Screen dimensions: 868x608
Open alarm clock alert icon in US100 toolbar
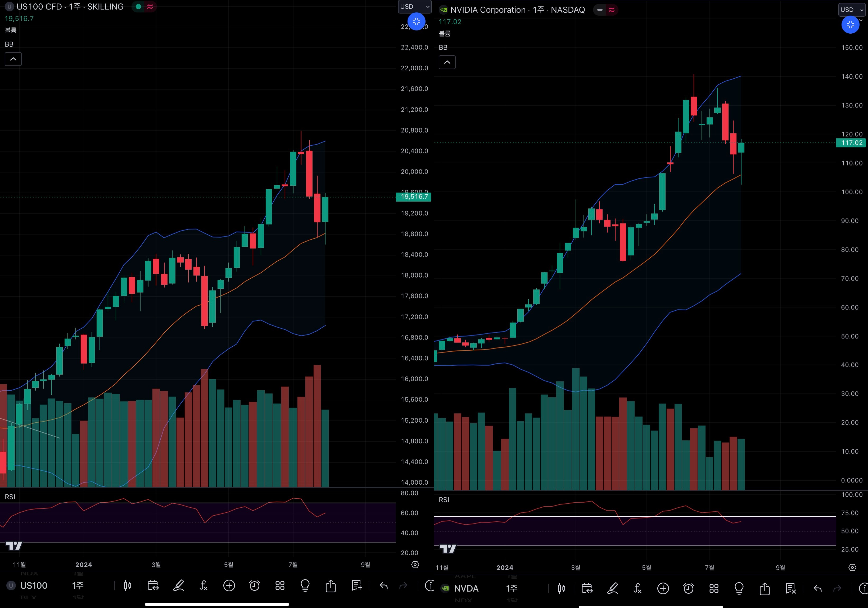pos(254,586)
